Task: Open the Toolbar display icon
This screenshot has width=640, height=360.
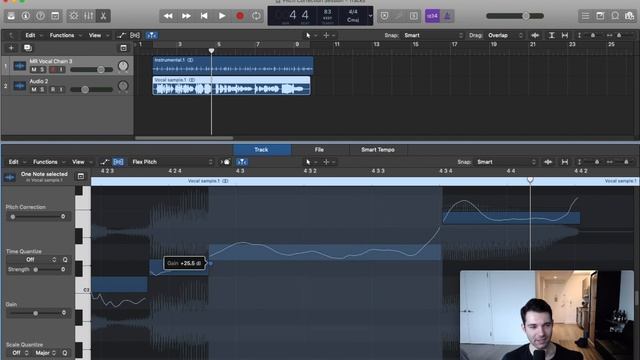Action: [55, 16]
